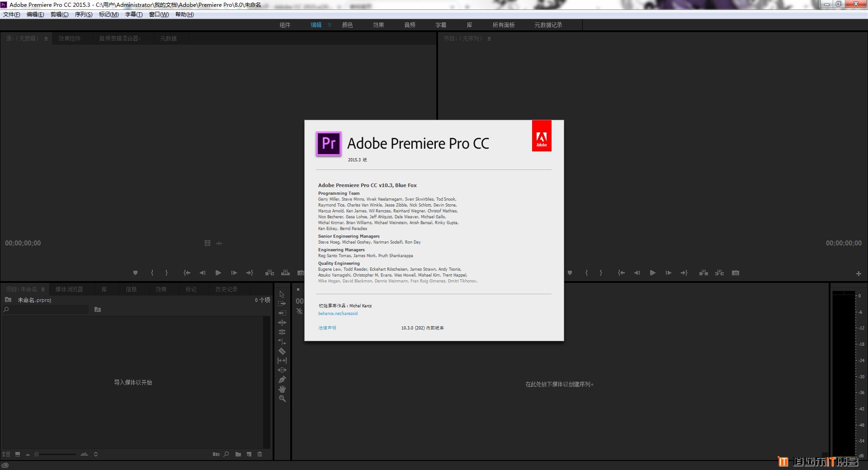The image size is (868, 470).
Task: Select the Zoom magnifier tool
Action: click(282, 399)
